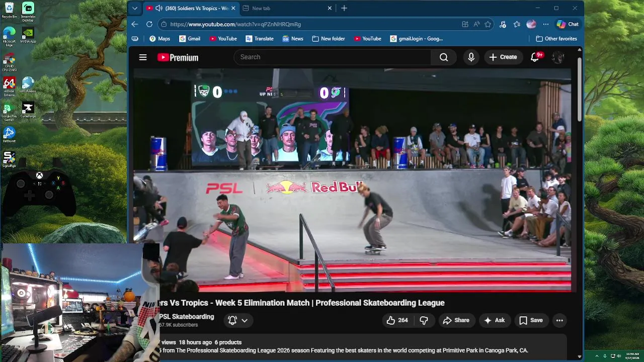
Task: Click the Save button
Action: 531,320
